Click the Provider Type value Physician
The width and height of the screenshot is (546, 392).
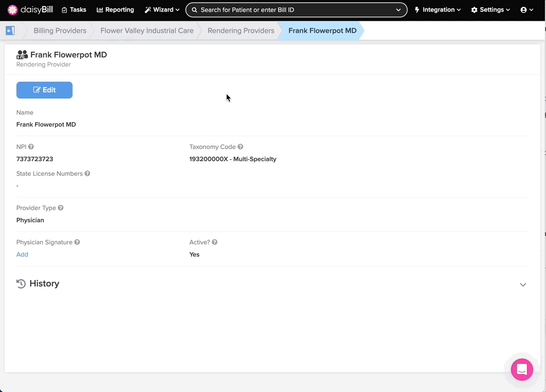[30, 220]
